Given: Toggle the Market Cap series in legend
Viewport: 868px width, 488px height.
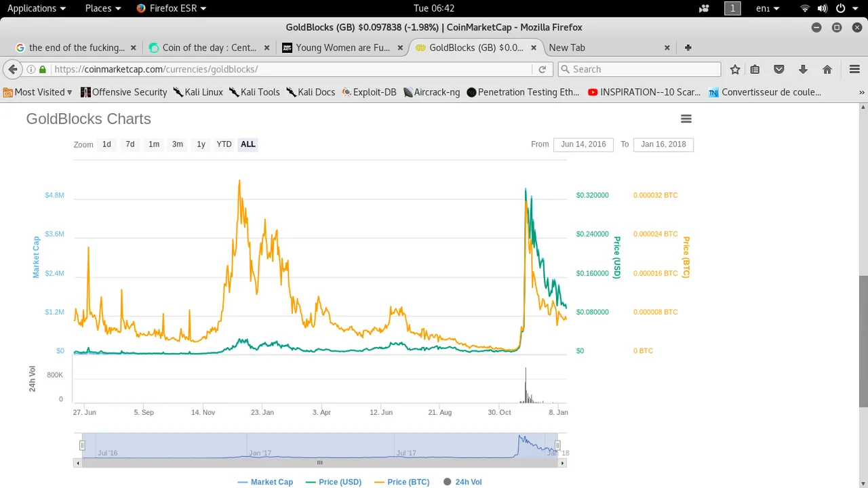Looking at the screenshot, I should click(x=265, y=482).
